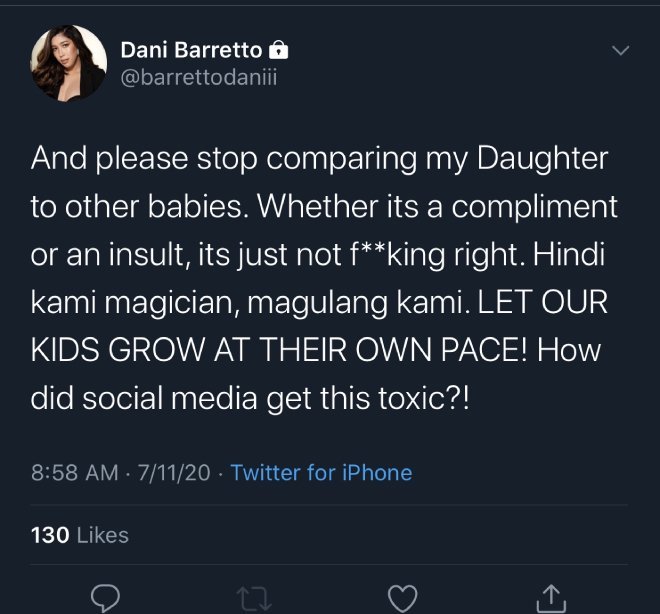Like the tweet with the heart icon
The image size is (660, 614).
coord(401,597)
